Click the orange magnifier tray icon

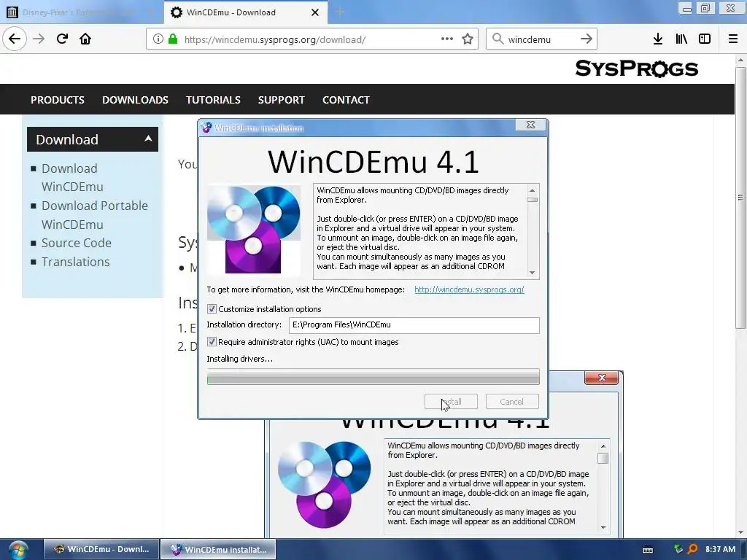tap(693, 550)
